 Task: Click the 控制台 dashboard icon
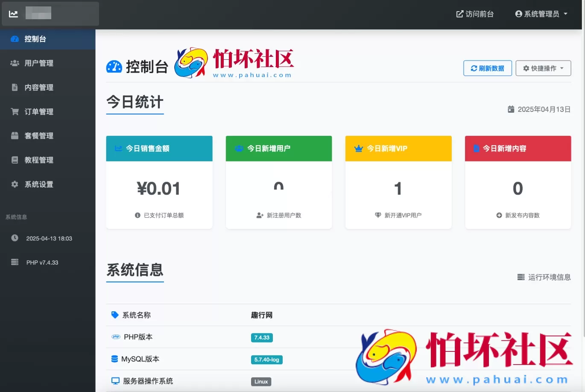point(15,39)
